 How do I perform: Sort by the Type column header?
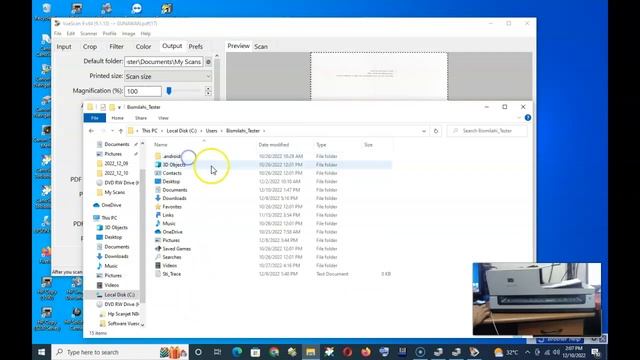[x=321, y=145]
